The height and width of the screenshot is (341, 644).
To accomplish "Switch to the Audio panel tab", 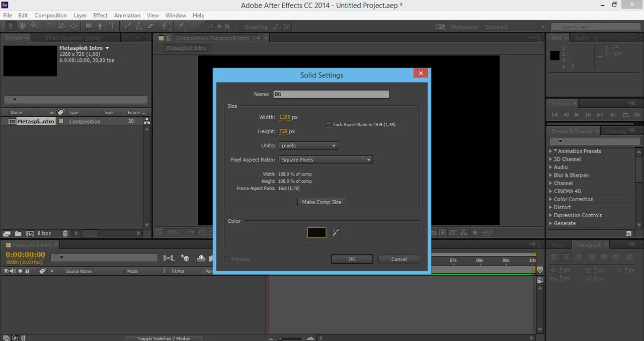I will tap(582, 38).
